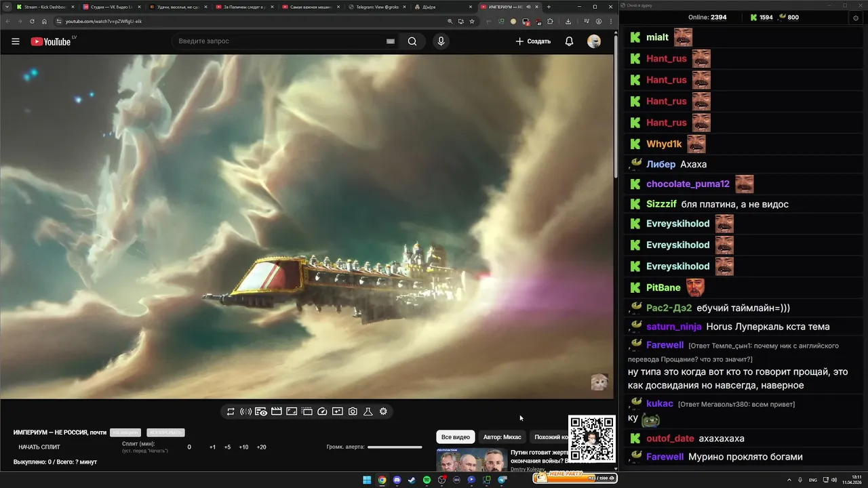Click the flask experiments icon in video toolbar
This screenshot has height=488, width=868.
368,411
